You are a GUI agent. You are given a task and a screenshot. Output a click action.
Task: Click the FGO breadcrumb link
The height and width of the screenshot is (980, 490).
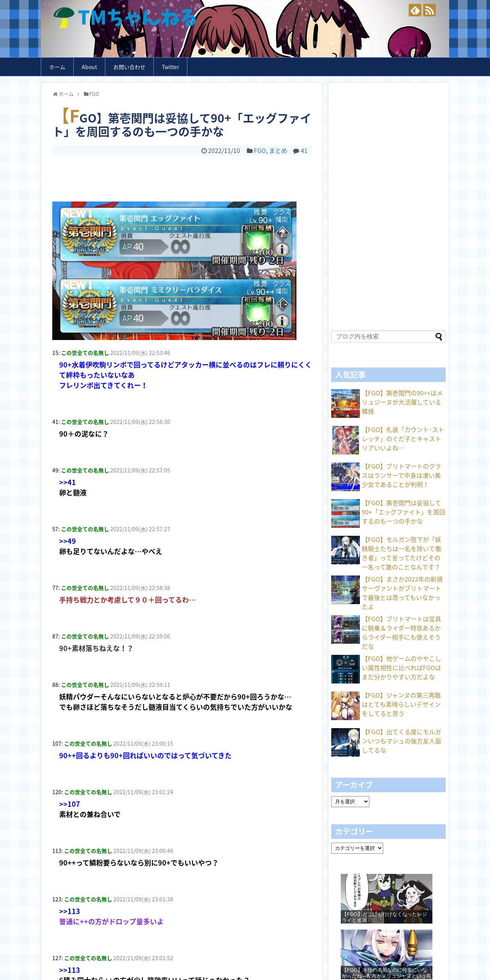coord(94,94)
